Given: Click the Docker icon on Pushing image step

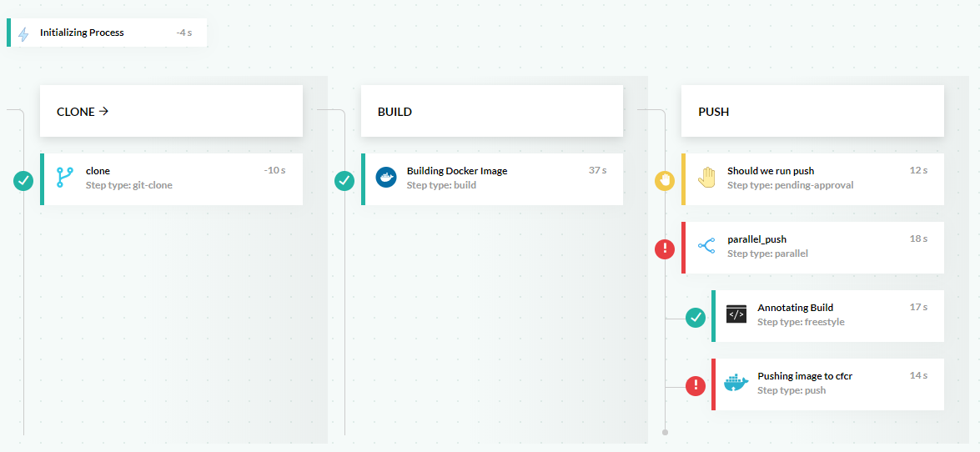Looking at the screenshot, I should tap(736, 383).
